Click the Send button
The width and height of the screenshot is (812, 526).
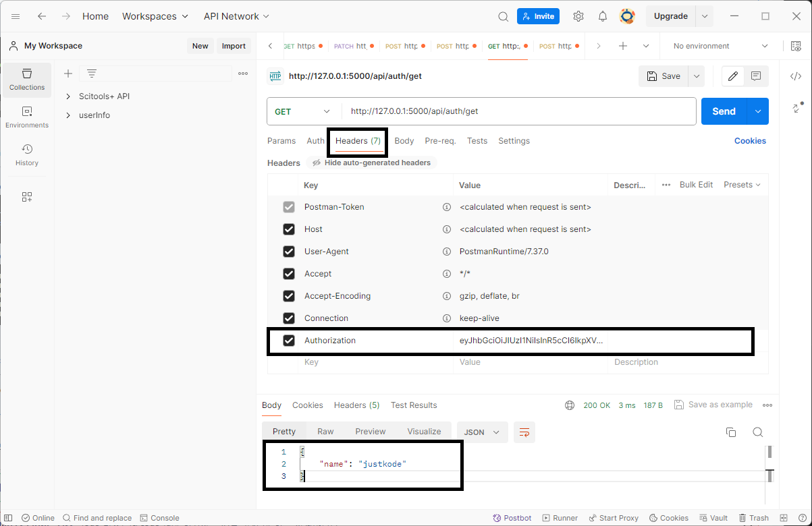[724, 111]
